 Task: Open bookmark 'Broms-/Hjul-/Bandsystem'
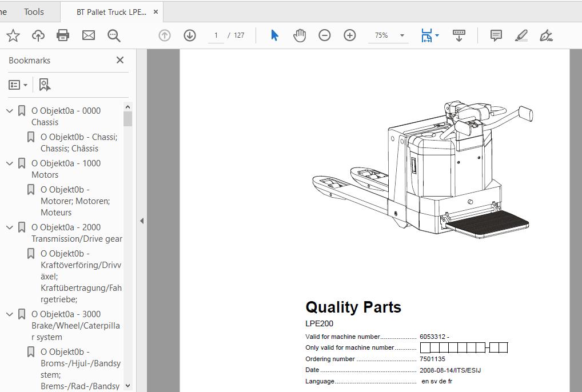[81, 369]
